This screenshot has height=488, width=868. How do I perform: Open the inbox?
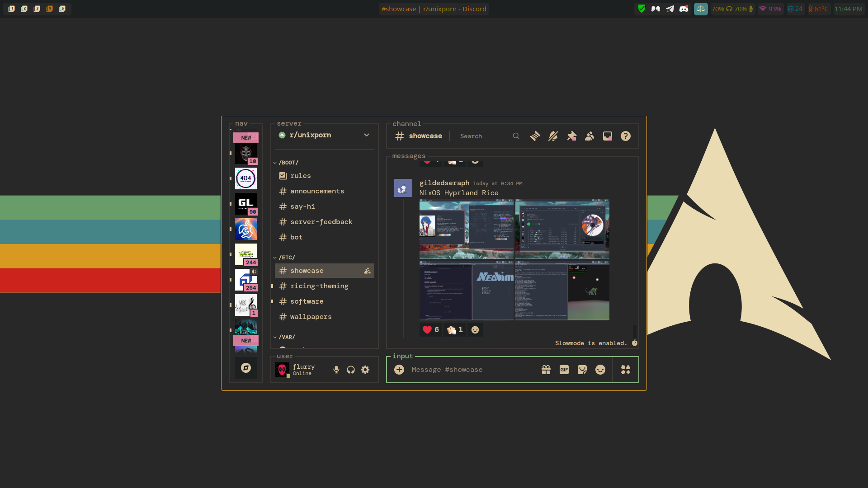(607, 136)
